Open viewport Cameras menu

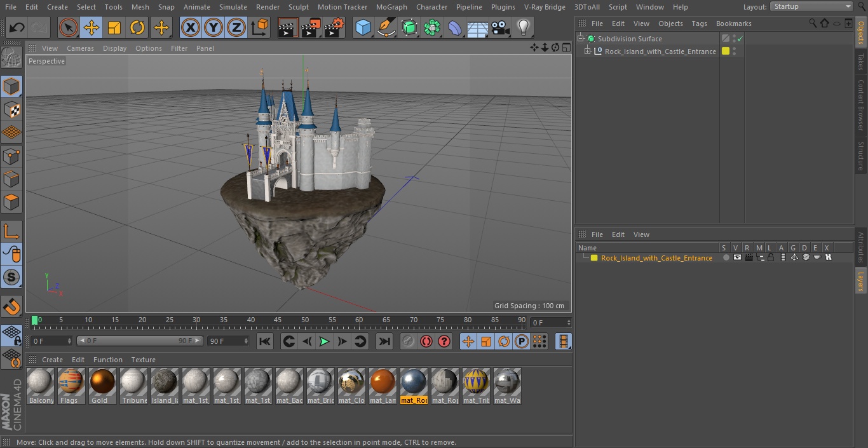tap(80, 48)
